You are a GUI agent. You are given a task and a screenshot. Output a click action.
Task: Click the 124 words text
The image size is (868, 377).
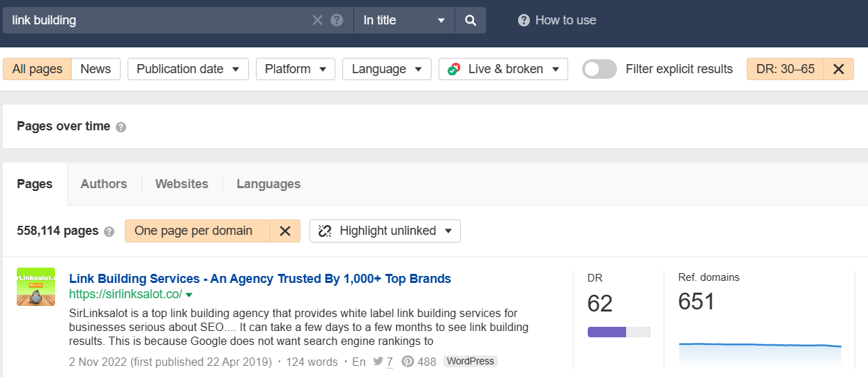(312, 362)
